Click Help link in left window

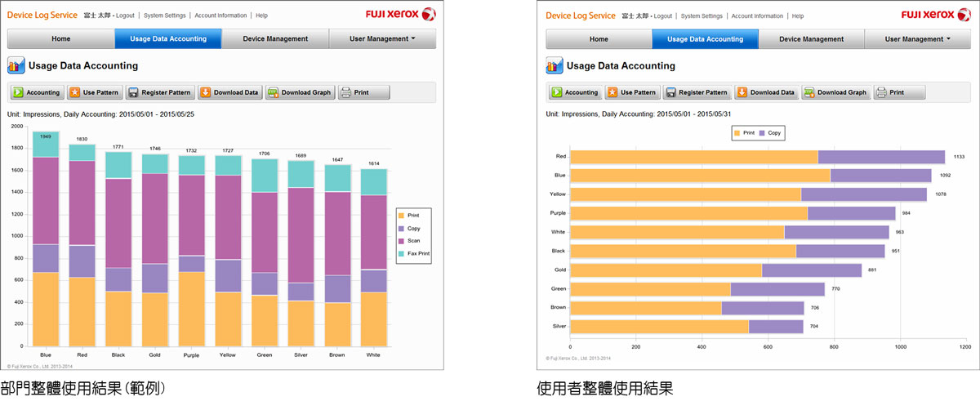click(261, 16)
